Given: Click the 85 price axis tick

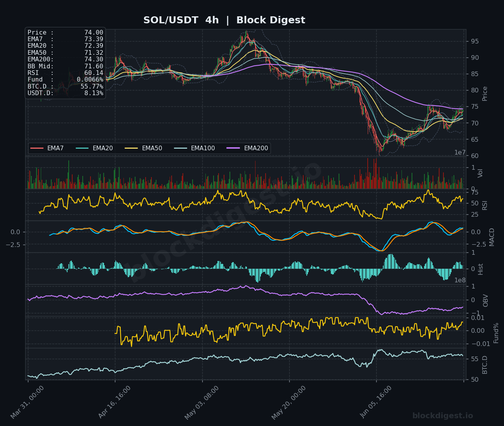Looking at the screenshot, I should click(x=474, y=74).
